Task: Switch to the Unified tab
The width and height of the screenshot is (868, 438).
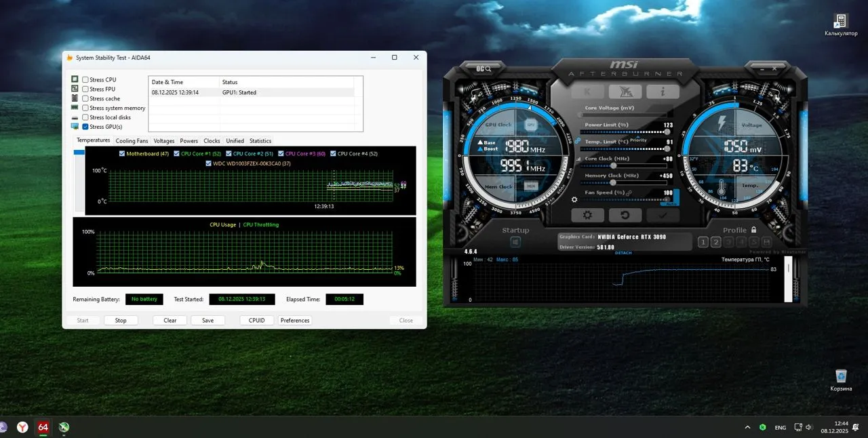Action: [235, 141]
